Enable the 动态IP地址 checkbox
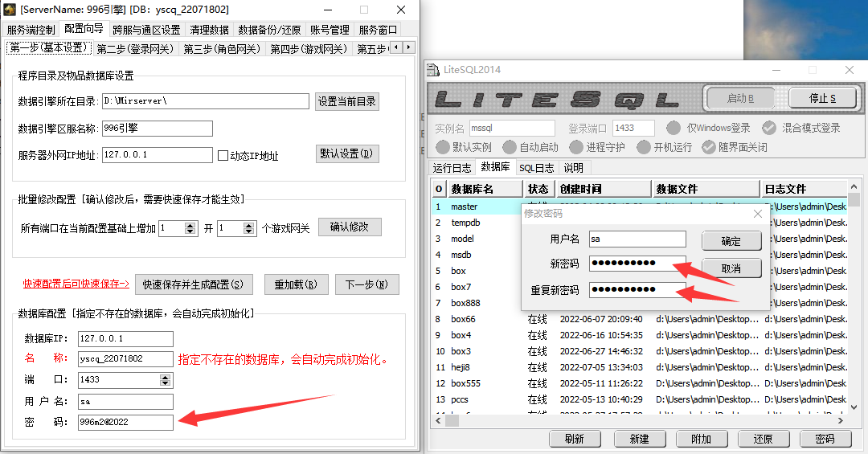 (223, 156)
